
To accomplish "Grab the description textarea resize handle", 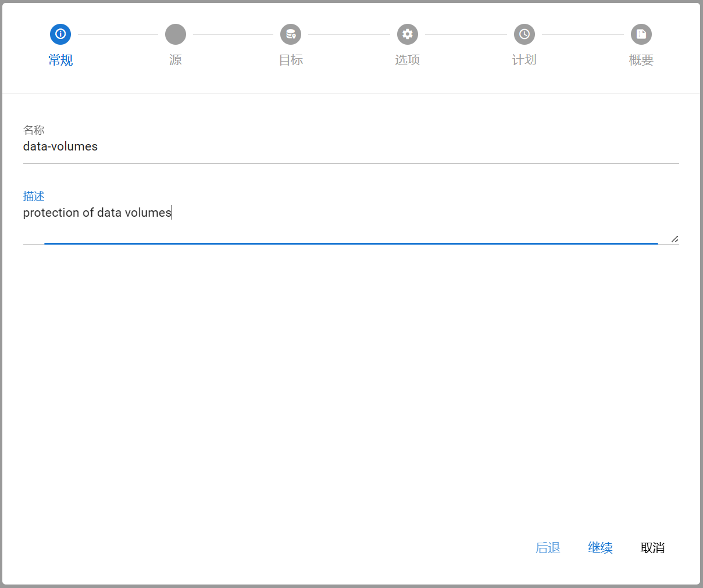I will [x=675, y=239].
